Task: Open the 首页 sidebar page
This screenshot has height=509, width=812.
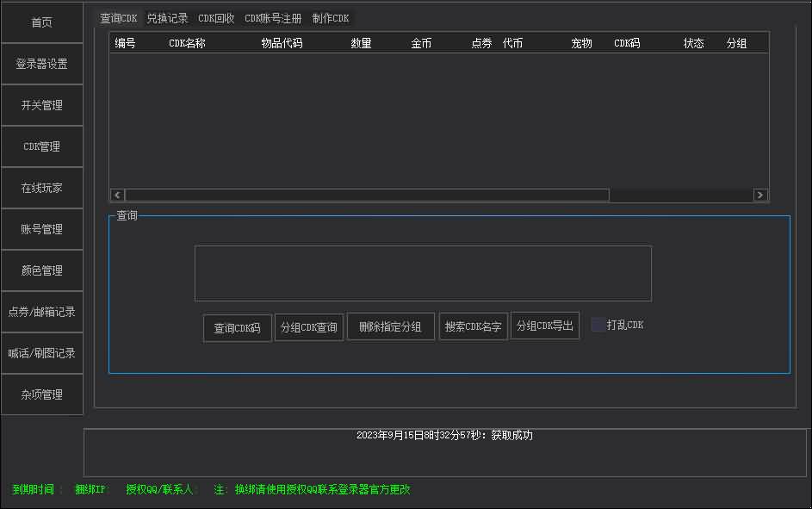Action: (x=42, y=22)
